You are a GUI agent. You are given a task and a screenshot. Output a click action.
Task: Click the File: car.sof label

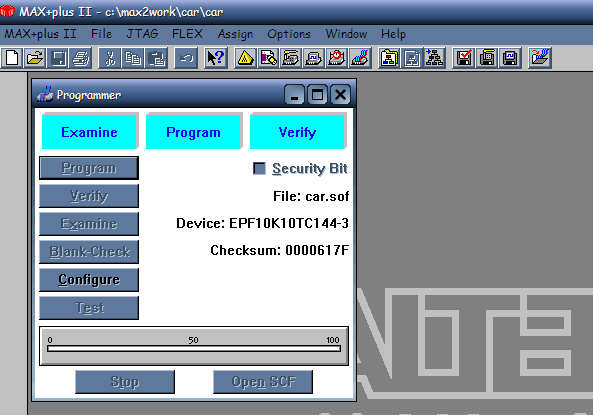[x=311, y=196]
